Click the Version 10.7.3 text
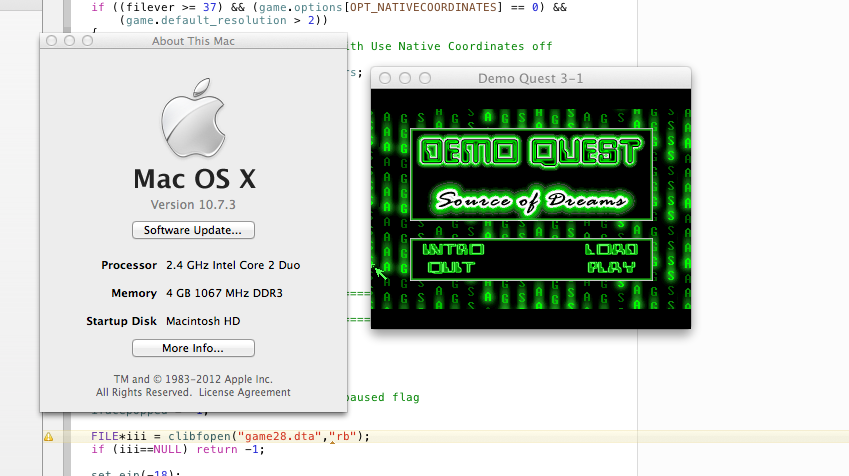Image resolution: width=849 pixels, height=476 pixels. (x=193, y=205)
